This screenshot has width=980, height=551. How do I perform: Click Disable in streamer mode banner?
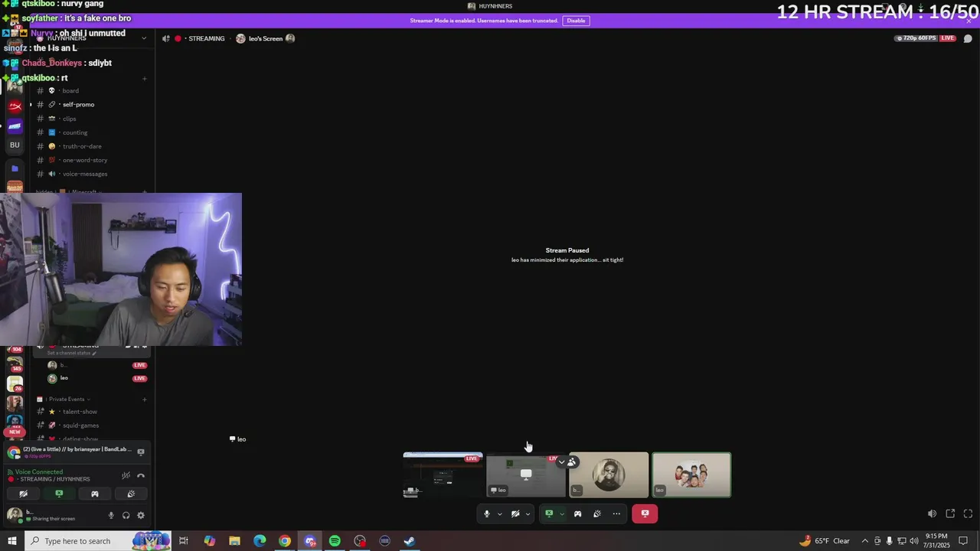(x=576, y=21)
